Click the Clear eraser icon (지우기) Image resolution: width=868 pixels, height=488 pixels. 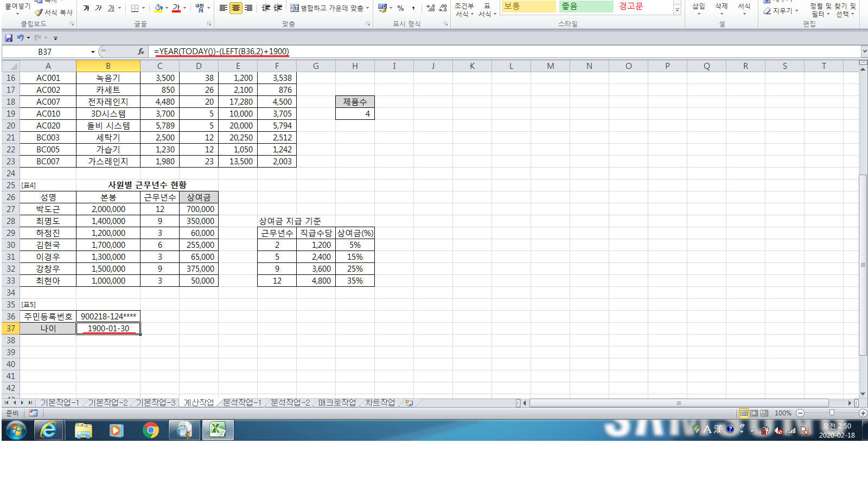(767, 11)
